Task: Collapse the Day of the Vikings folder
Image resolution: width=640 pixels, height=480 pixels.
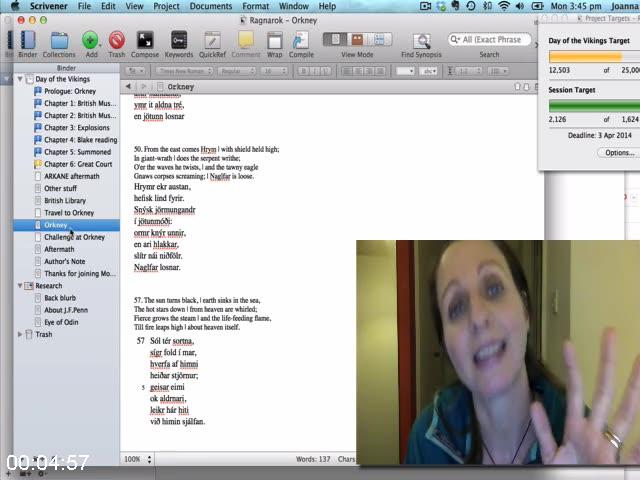Action: point(20,79)
